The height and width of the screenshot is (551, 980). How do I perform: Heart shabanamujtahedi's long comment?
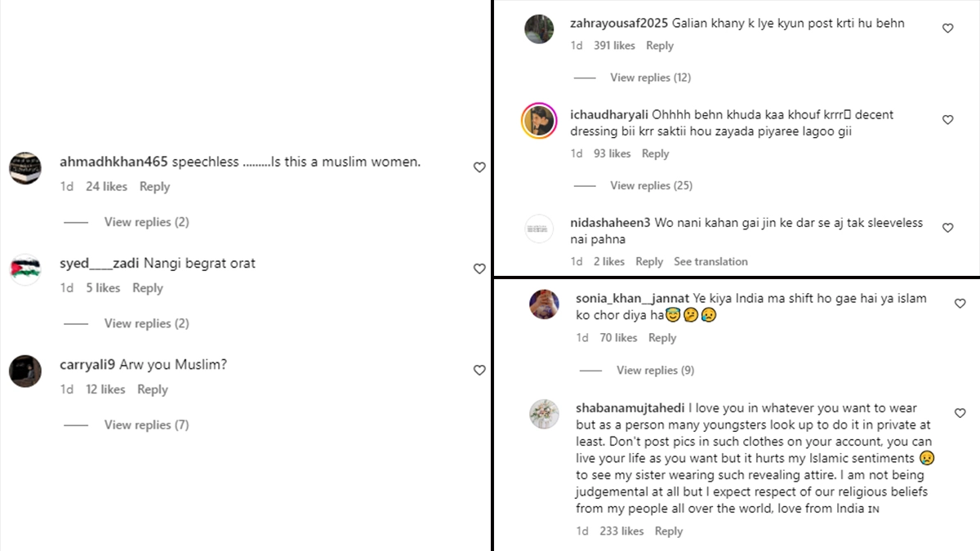coord(960,413)
